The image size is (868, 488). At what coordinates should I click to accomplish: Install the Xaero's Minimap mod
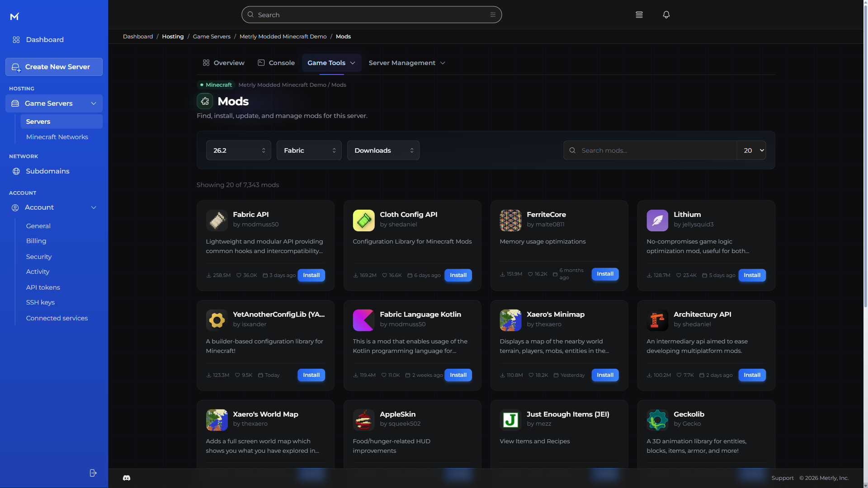pyautogui.click(x=605, y=375)
